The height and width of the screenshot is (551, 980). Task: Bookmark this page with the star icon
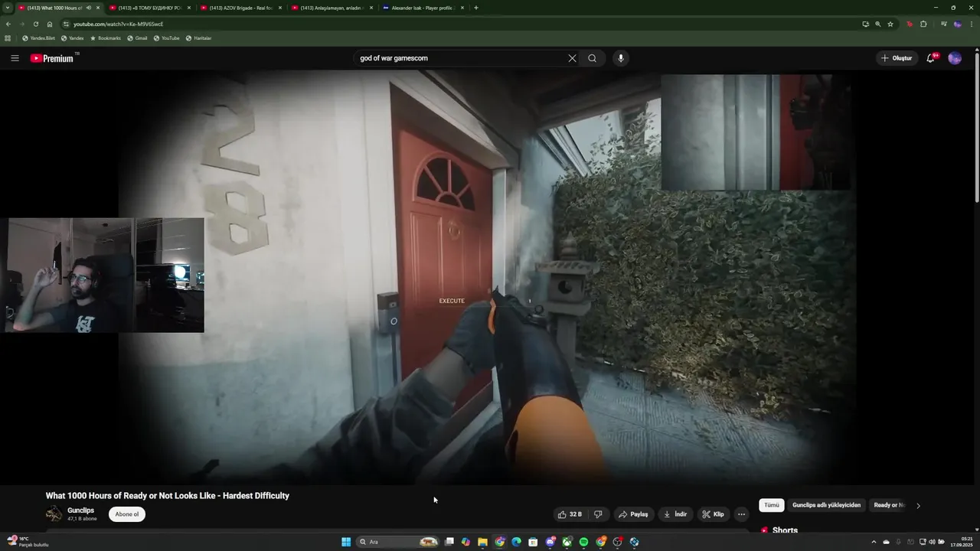tap(890, 24)
